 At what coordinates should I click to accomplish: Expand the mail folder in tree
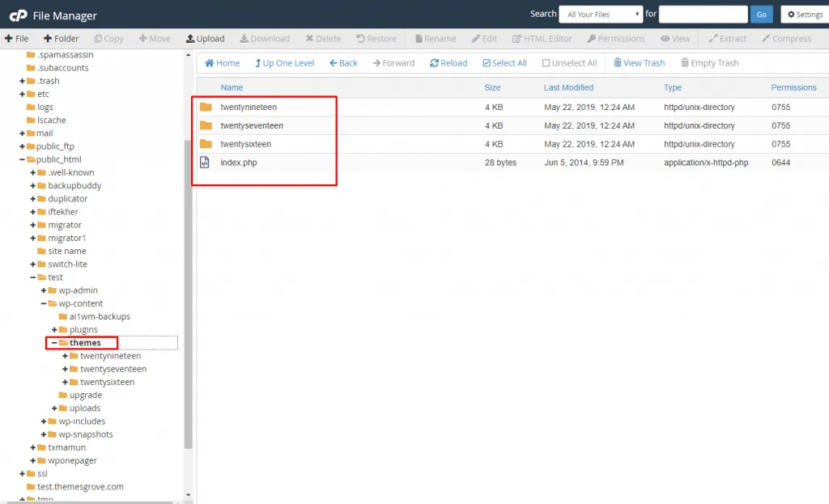[x=22, y=133]
